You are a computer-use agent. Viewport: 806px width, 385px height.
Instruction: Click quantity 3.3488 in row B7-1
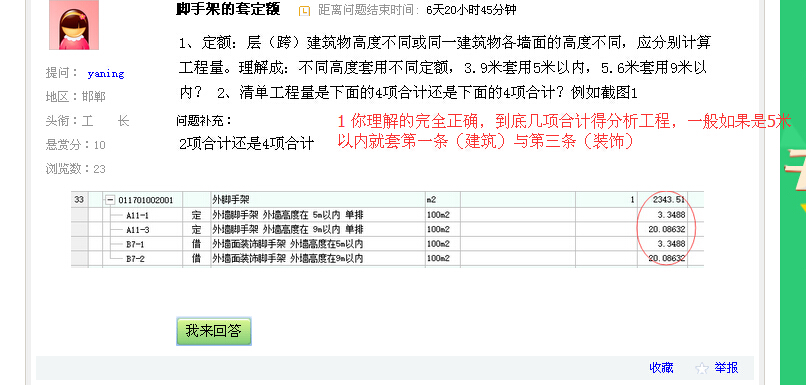point(671,244)
